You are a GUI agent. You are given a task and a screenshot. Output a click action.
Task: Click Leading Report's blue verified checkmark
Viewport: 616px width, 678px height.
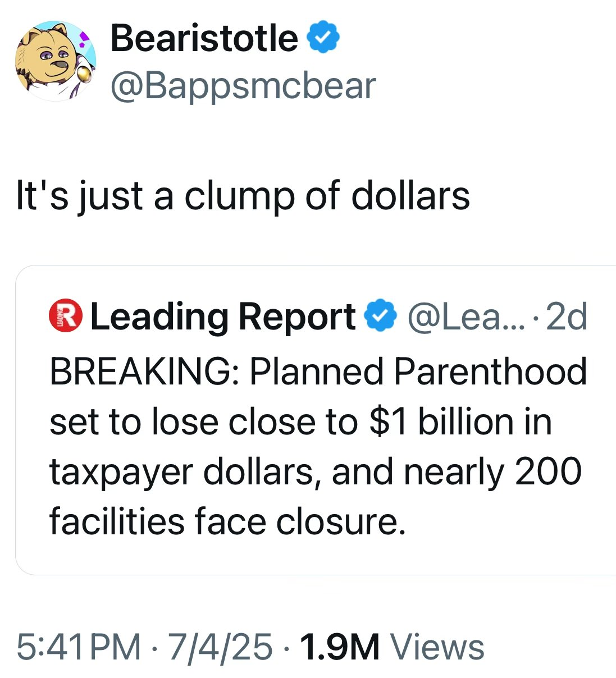381,317
